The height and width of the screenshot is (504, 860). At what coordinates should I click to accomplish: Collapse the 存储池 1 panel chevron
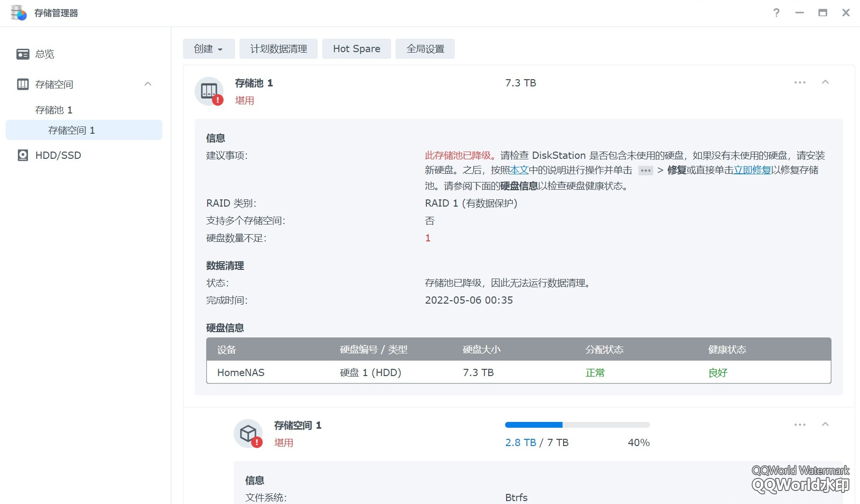click(x=825, y=83)
